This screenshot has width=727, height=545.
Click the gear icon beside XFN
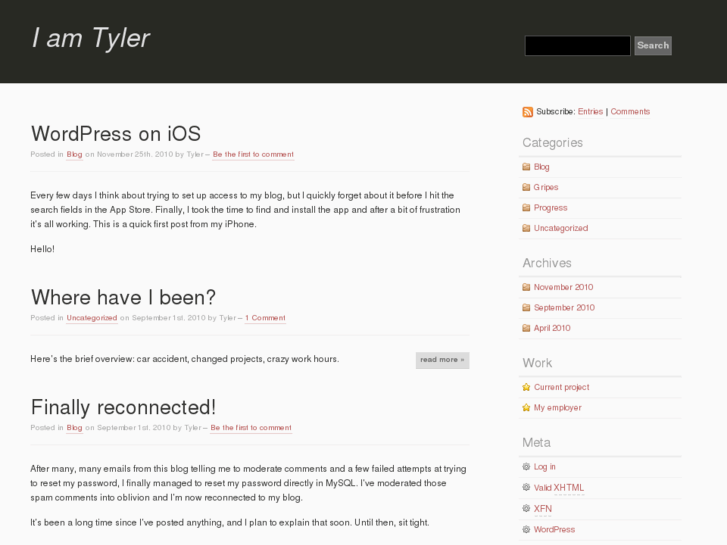[526, 508]
